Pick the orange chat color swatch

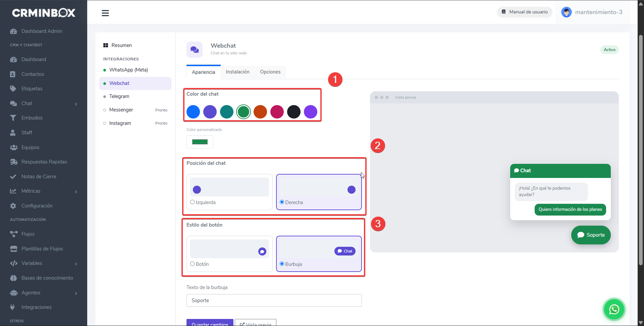point(260,112)
